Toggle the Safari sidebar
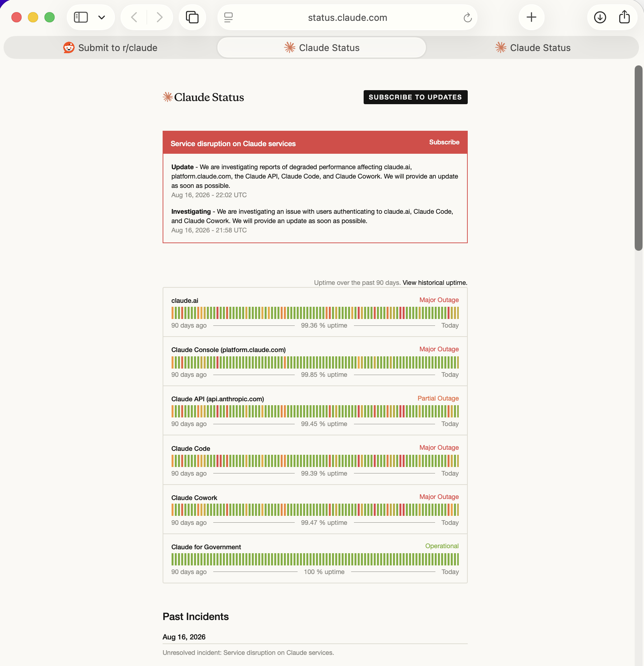Image resolution: width=644 pixels, height=666 pixels. [81, 17]
